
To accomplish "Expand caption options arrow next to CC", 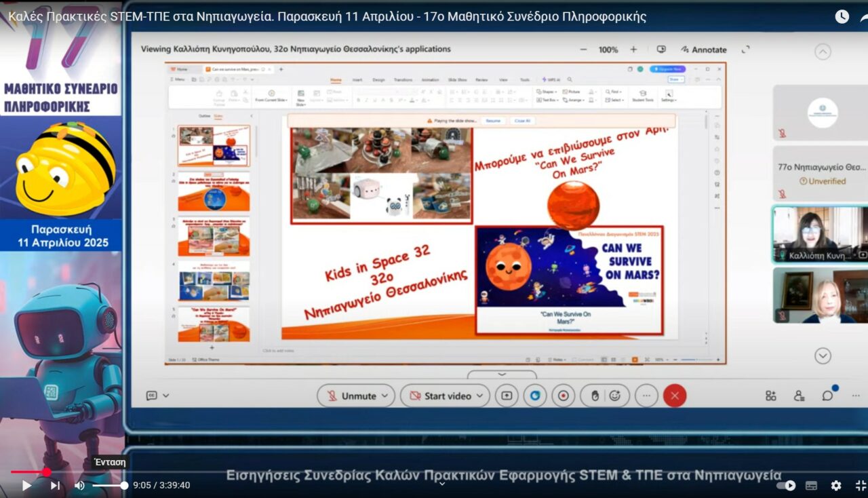I will point(165,396).
